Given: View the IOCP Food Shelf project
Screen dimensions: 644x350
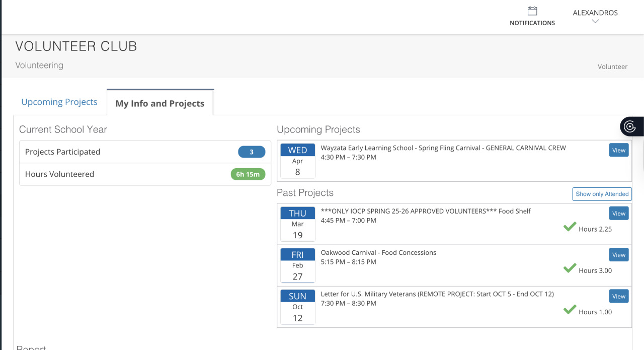Looking at the screenshot, I should pos(619,214).
